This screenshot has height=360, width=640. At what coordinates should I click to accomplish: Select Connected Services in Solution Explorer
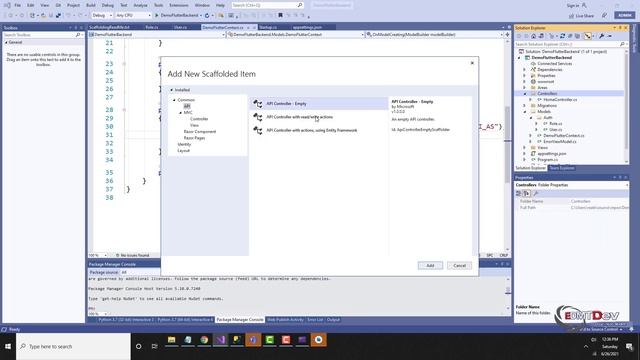point(554,64)
